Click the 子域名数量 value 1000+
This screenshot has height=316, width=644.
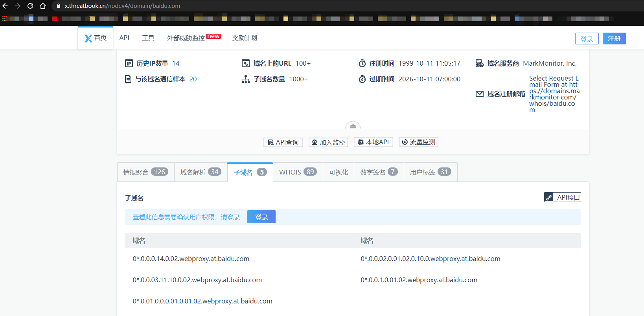coord(298,79)
